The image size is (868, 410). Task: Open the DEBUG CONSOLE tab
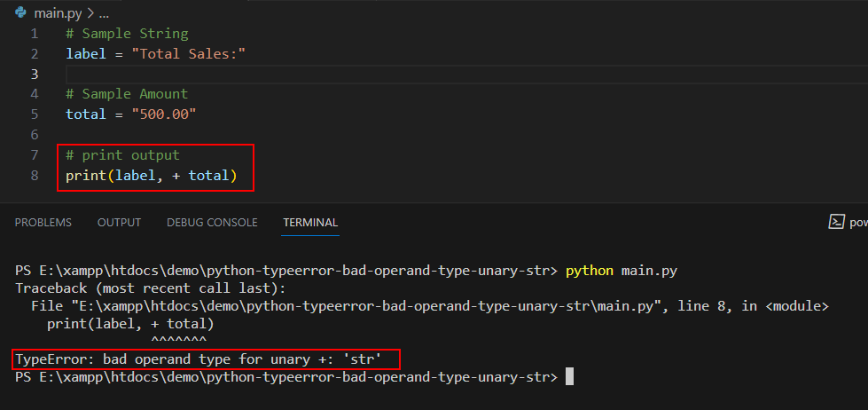pyautogui.click(x=212, y=223)
